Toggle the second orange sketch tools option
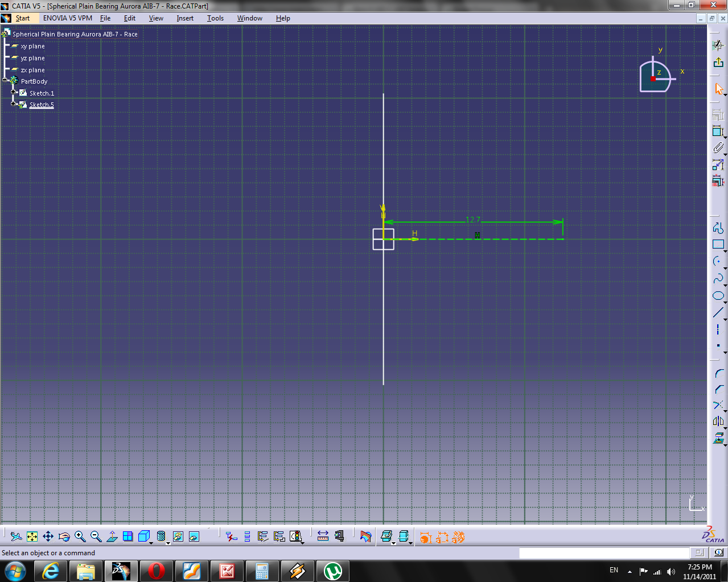This screenshot has height=582, width=728. tap(442, 537)
